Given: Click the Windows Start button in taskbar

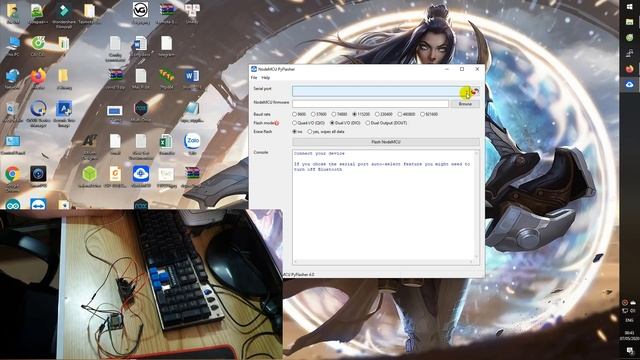Looking at the screenshot, I should click(x=629, y=7).
